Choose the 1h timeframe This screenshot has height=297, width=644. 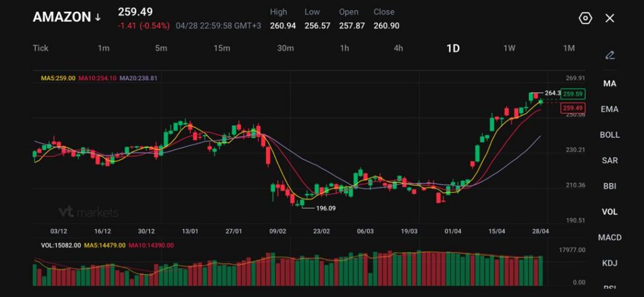(x=345, y=48)
